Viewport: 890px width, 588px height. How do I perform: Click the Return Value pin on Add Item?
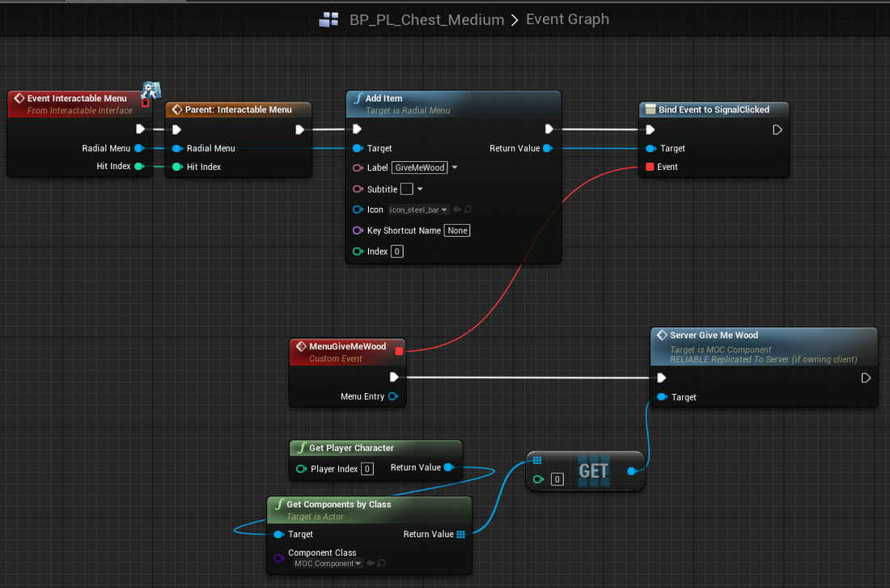(x=548, y=148)
